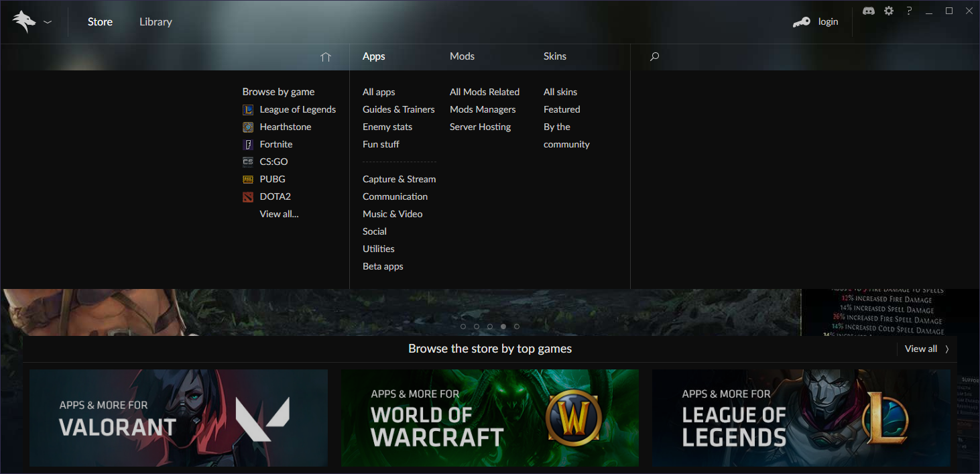Select Featured skins entry
The height and width of the screenshot is (474, 980).
(x=562, y=109)
